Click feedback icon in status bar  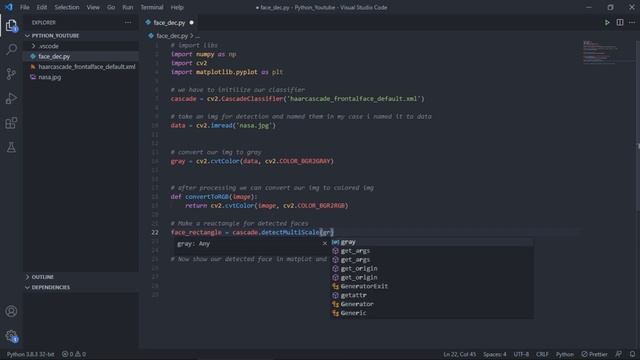(619, 354)
